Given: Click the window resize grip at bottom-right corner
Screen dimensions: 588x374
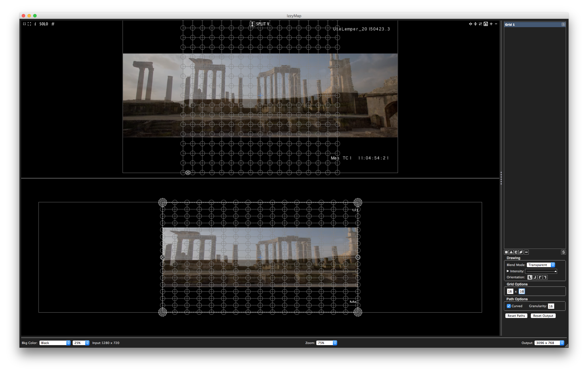Looking at the screenshot, I should pos(566,345).
